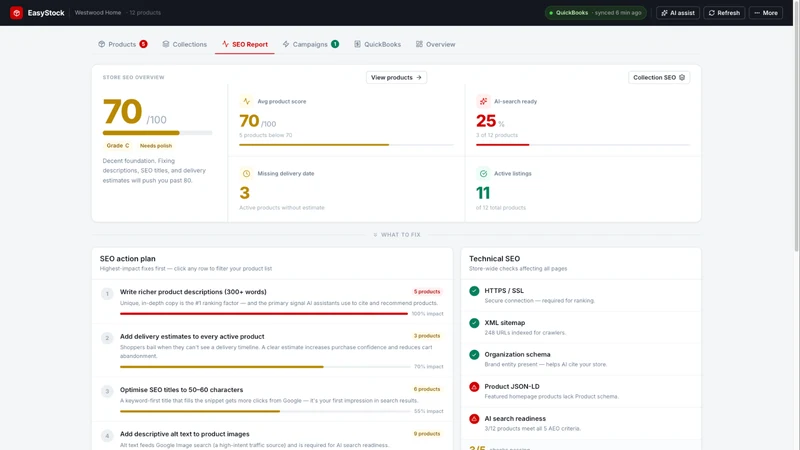800x450 pixels.
Task: Click the step number 3 circle
Action: tap(107, 391)
